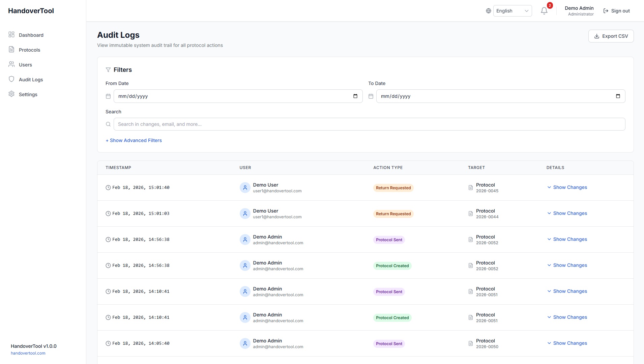644x364 pixels.
Task: Show Advanced Filters
Action: pos(134,140)
